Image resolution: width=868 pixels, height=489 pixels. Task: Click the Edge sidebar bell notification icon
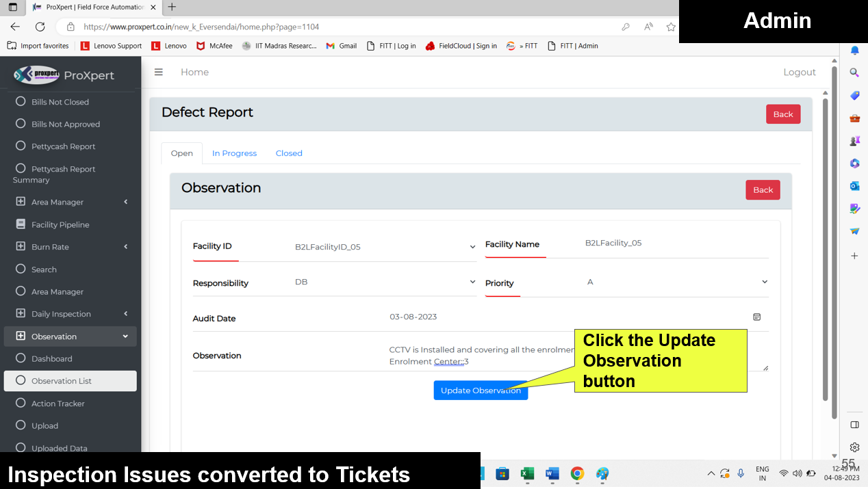point(854,51)
